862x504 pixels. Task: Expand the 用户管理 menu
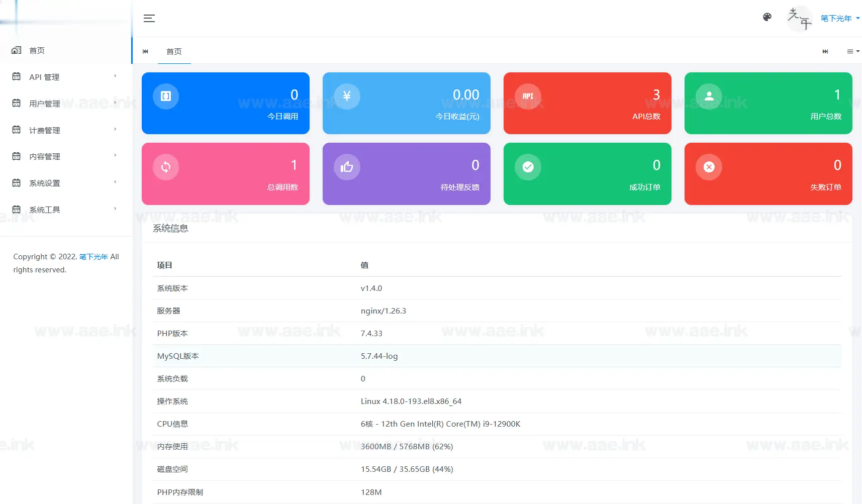tap(66, 104)
